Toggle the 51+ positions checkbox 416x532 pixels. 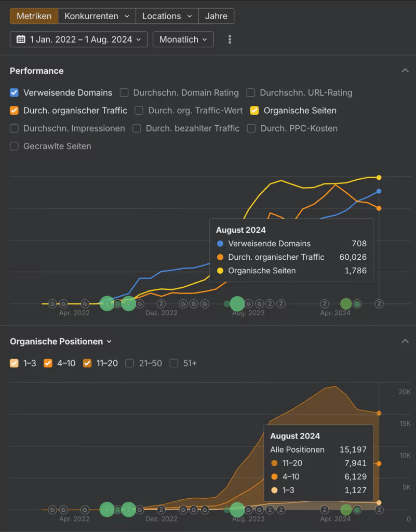coord(174,363)
